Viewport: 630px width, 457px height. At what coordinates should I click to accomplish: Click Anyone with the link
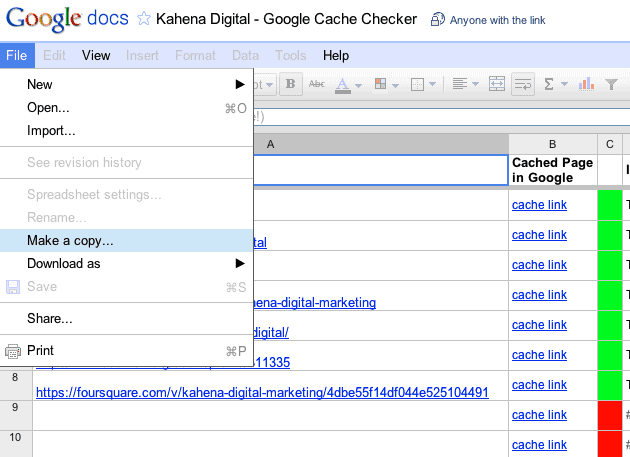[497, 20]
